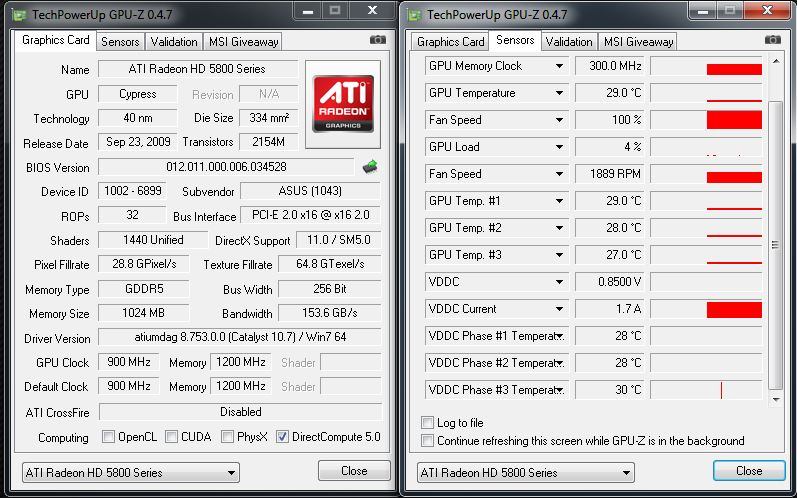797x498 pixels.
Task: Click Close button in left GPU-Z window
Action: click(x=354, y=471)
